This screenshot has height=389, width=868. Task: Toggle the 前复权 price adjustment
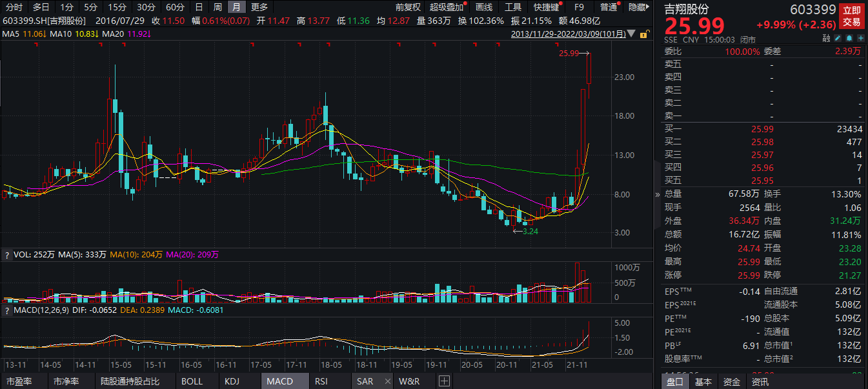[x=408, y=7]
